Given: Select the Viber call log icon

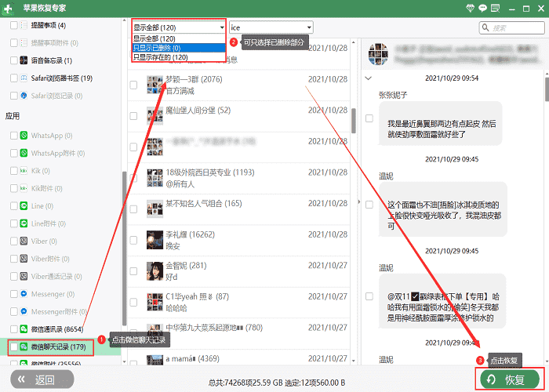Looking at the screenshot, I should click(x=24, y=276).
